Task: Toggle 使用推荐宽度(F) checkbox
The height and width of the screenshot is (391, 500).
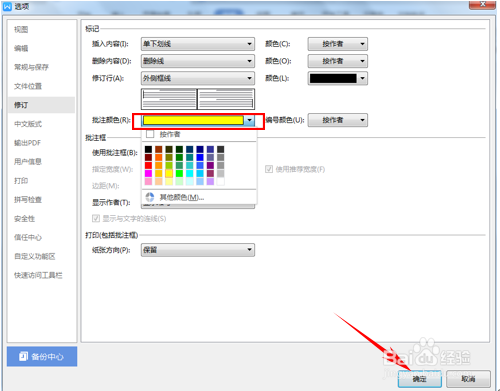Action: coord(269,169)
